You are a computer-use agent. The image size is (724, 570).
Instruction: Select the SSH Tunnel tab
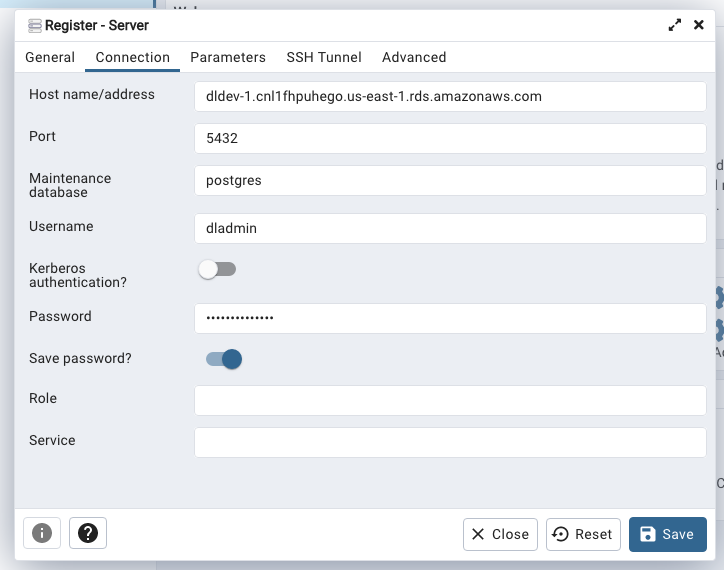point(324,57)
